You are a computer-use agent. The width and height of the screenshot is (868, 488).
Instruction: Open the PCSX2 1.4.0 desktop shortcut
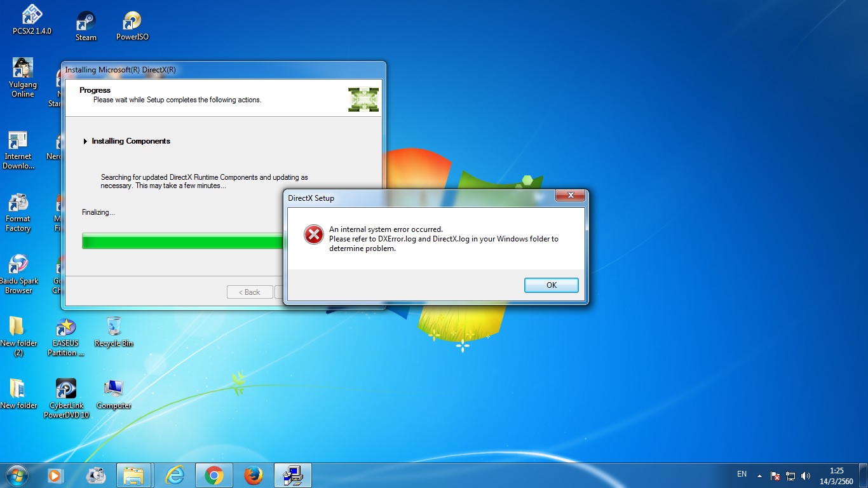tap(32, 20)
